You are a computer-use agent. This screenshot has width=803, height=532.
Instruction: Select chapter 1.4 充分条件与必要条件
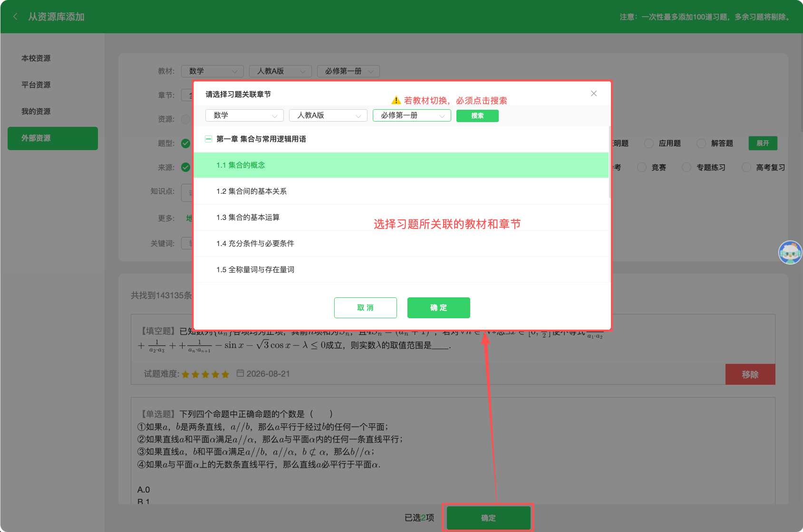pyautogui.click(x=401, y=243)
